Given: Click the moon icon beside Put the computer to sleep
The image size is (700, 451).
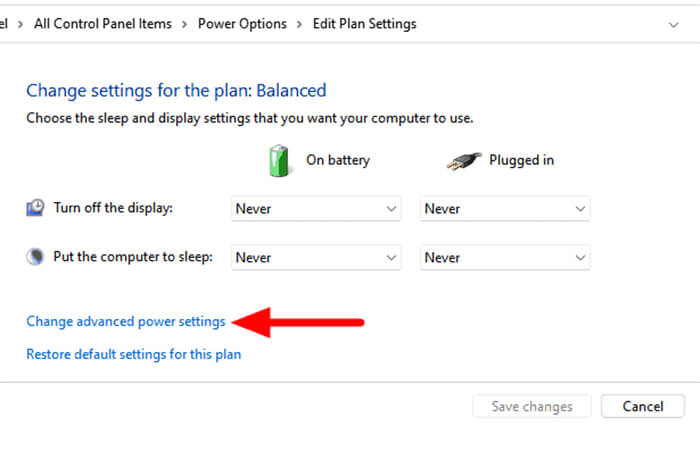Looking at the screenshot, I should click(35, 257).
